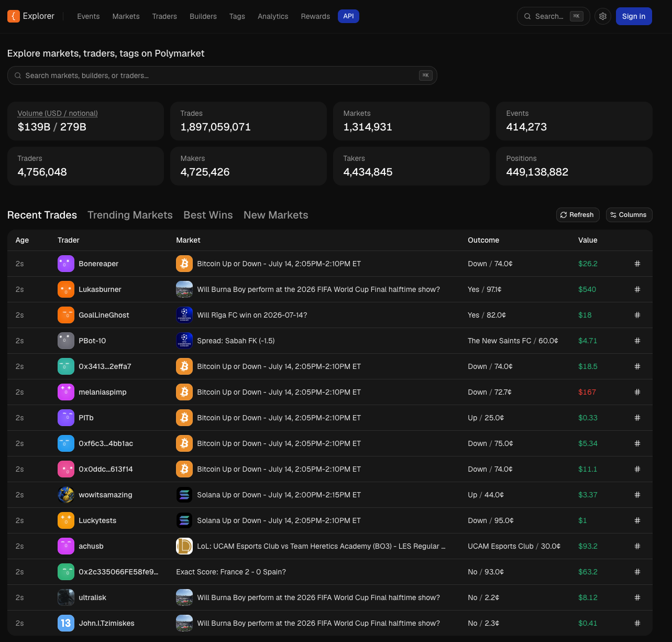Select the Best Wins tab
This screenshot has height=642, width=672.
coord(208,215)
